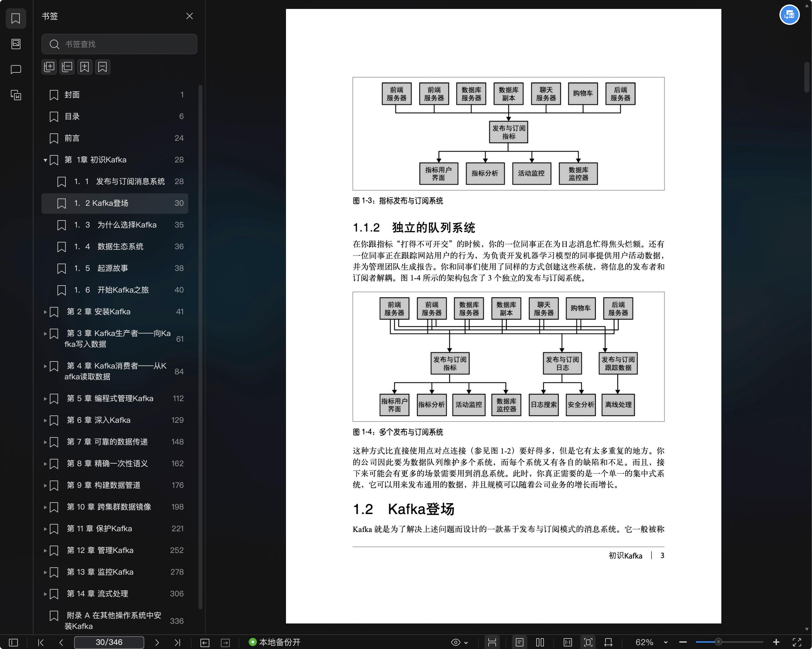Go to the previous page

coord(61,642)
